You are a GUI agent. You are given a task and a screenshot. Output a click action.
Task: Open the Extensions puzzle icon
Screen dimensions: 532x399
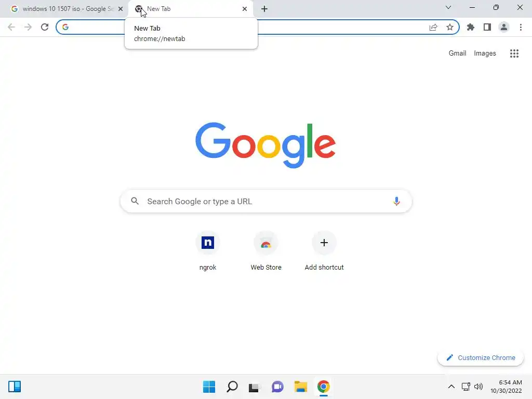pos(471,27)
